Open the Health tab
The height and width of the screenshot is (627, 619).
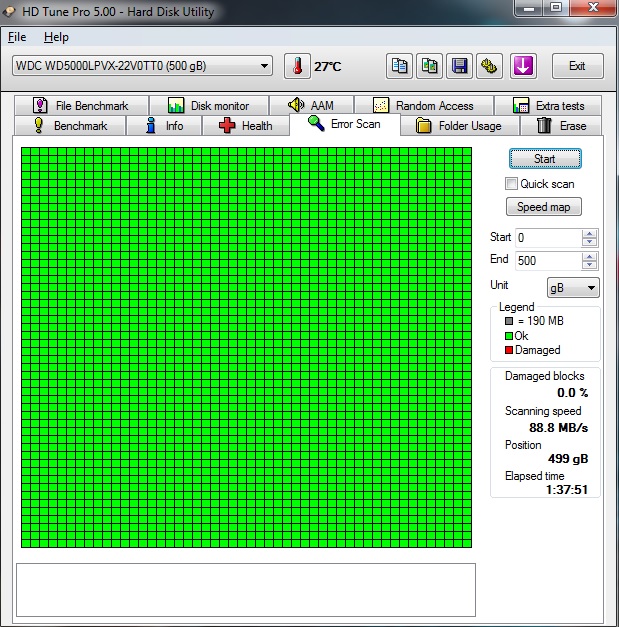click(245, 126)
